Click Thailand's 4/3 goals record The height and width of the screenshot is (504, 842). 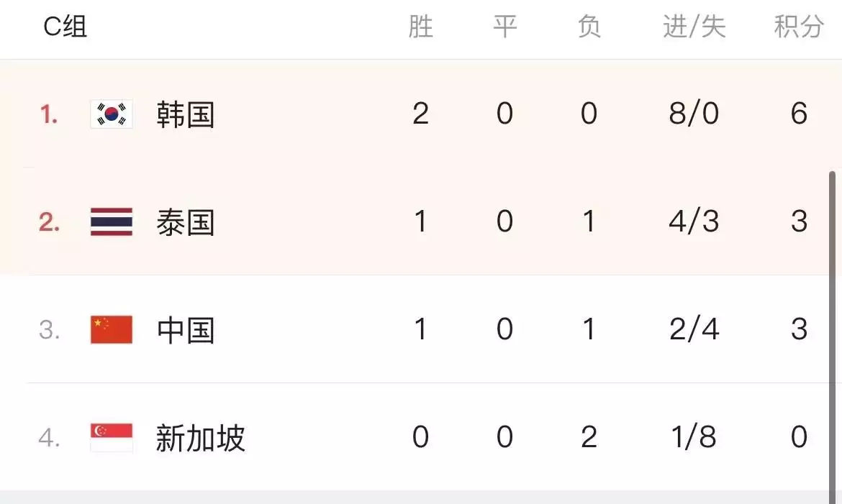tap(694, 222)
